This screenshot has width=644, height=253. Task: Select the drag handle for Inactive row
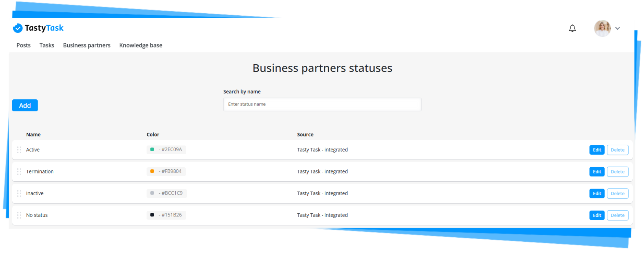[x=19, y=193]
